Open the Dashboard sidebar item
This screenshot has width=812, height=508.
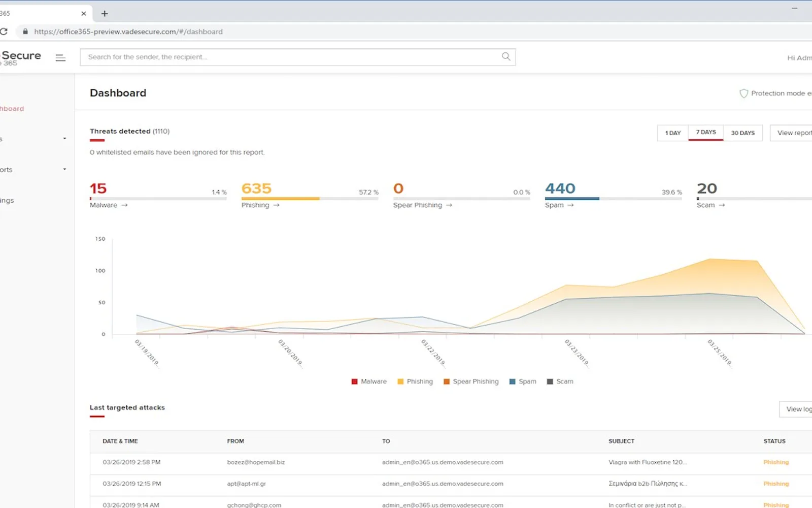click(12, 109)
